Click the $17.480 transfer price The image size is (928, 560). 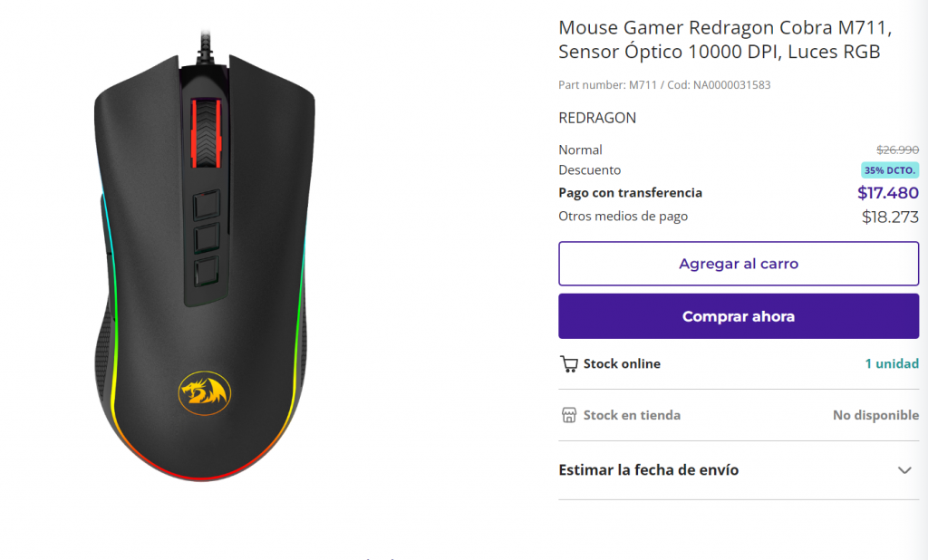pos(888,192)
